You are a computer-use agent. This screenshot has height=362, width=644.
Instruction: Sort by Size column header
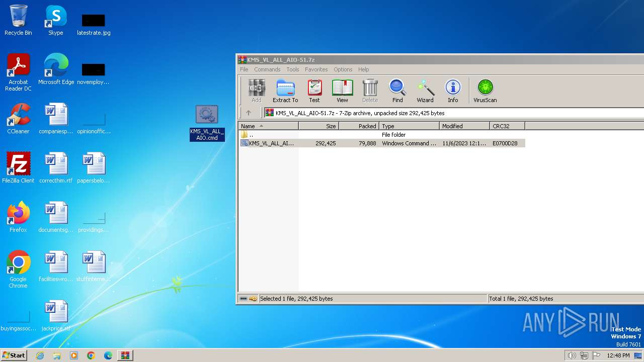(x=319, y=126)
